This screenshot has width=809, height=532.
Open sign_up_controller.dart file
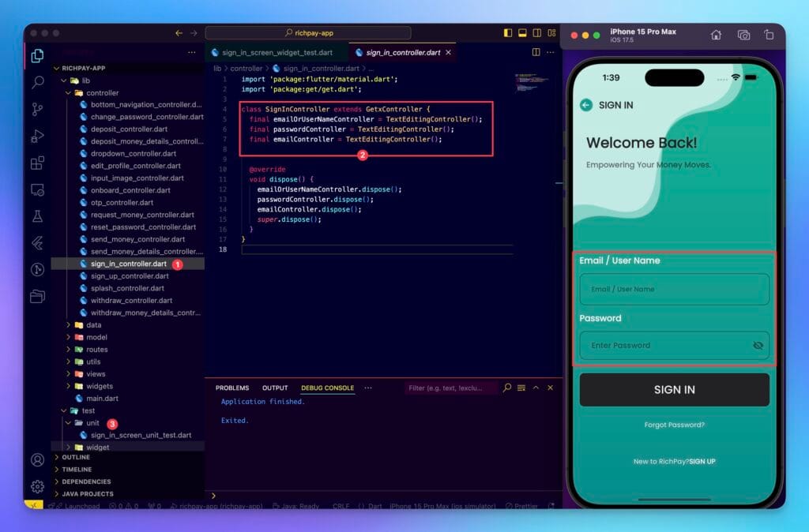coord(130,275)
